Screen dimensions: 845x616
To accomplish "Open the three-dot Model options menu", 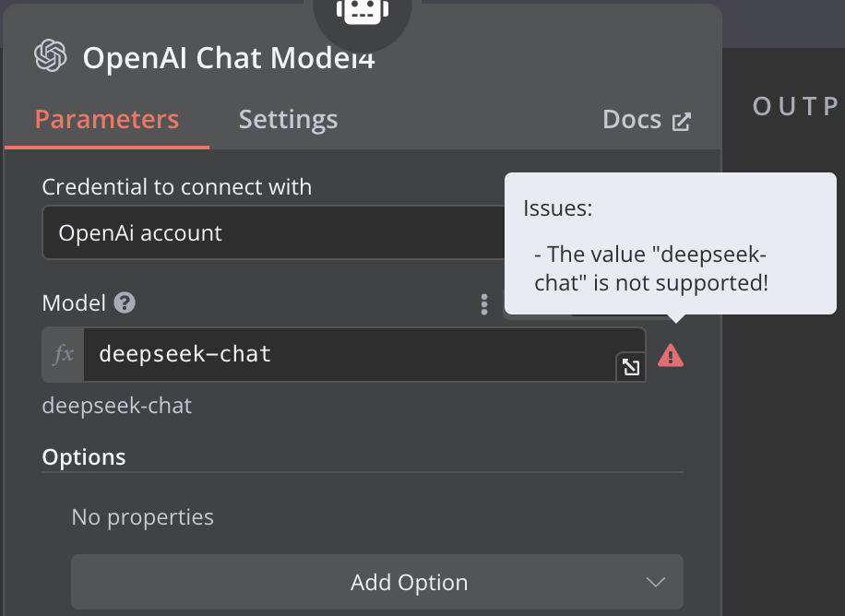I will (x=484, y=304).
